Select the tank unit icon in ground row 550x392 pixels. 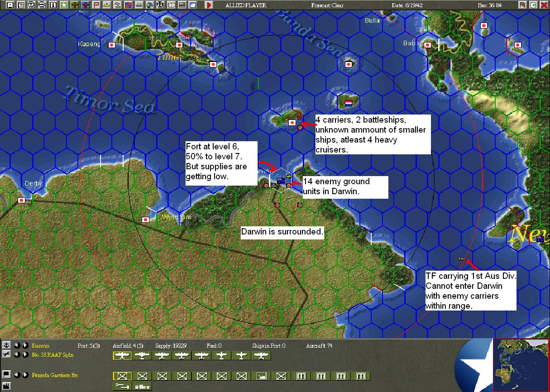pos(261,376)
